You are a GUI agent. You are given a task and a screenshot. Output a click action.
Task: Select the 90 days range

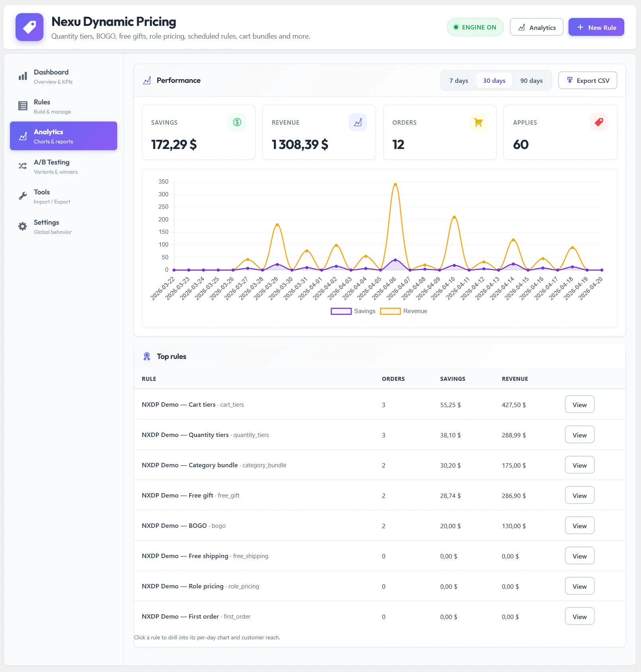pos(531,80)
